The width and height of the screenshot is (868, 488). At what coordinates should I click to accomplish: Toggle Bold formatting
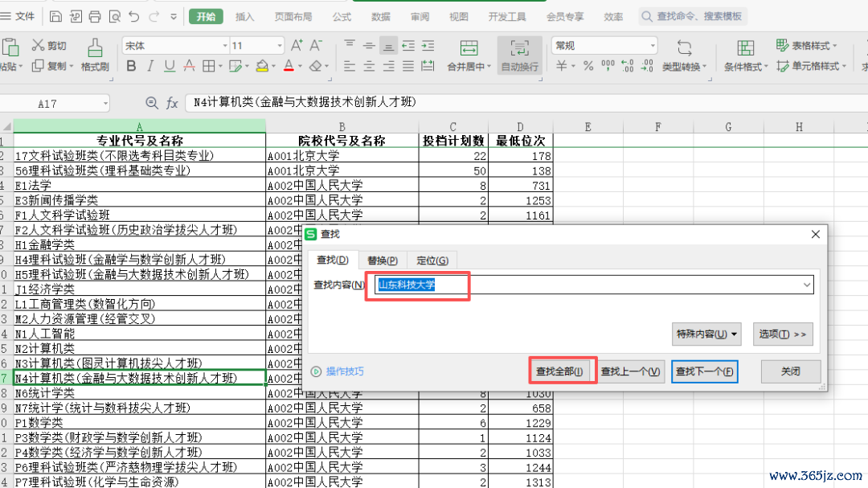coord(131,67)
